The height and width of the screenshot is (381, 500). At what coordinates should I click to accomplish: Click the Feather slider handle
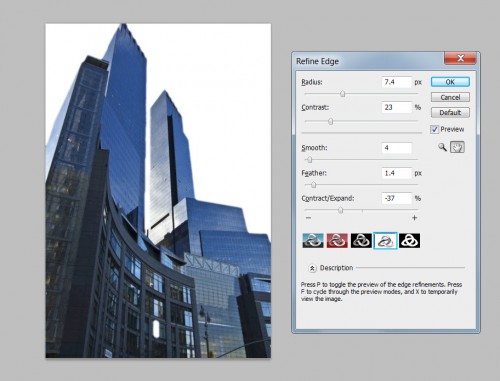[313, 185]
